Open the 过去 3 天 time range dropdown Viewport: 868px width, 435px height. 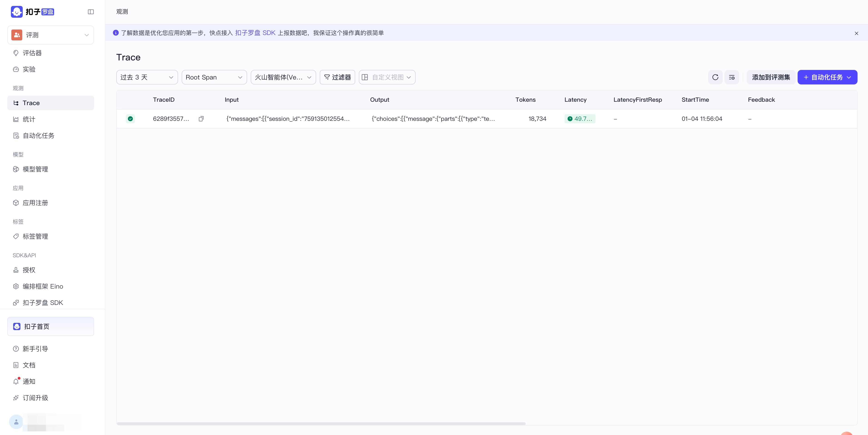pyautogui.click(x=147, y=77)
